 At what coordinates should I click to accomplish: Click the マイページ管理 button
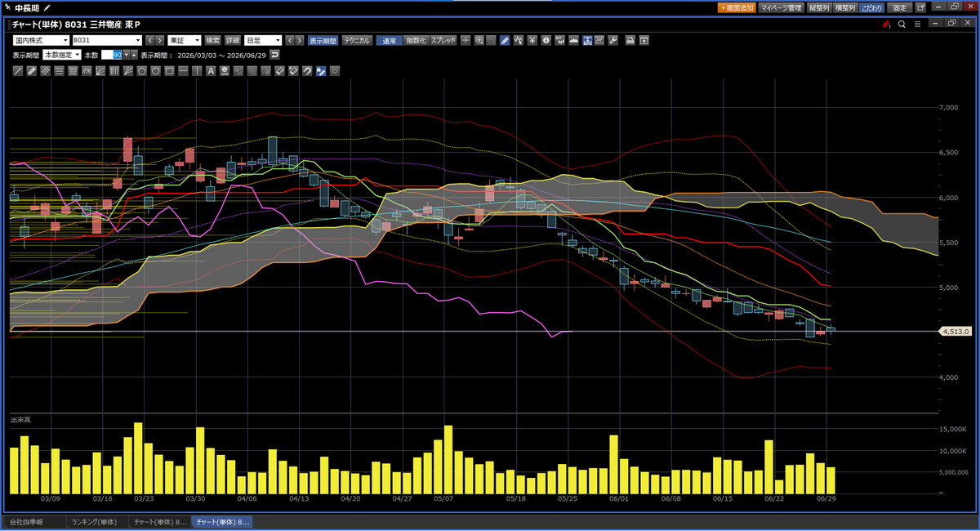point(780,7)
